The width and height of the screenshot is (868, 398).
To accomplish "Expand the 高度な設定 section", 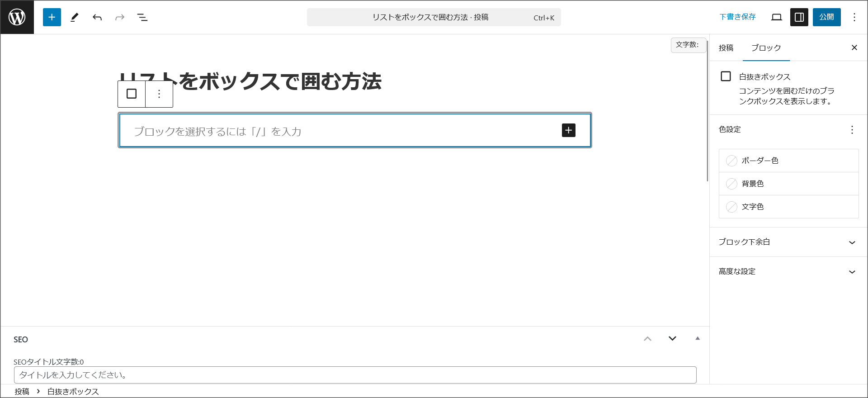I will 789,271.
